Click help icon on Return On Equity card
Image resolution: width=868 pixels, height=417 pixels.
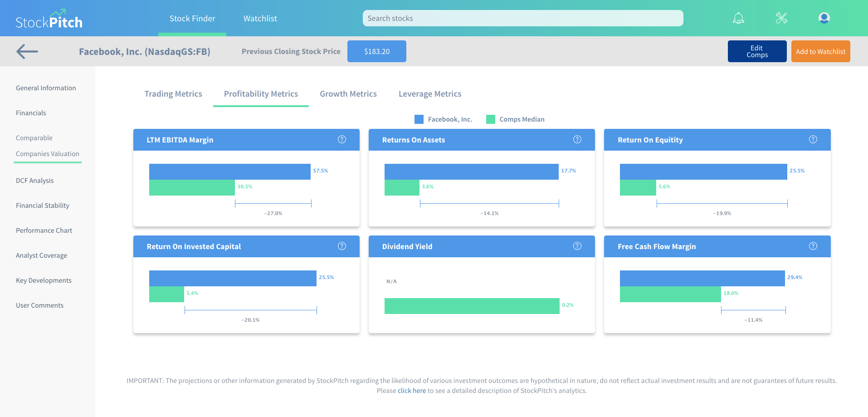813,139
